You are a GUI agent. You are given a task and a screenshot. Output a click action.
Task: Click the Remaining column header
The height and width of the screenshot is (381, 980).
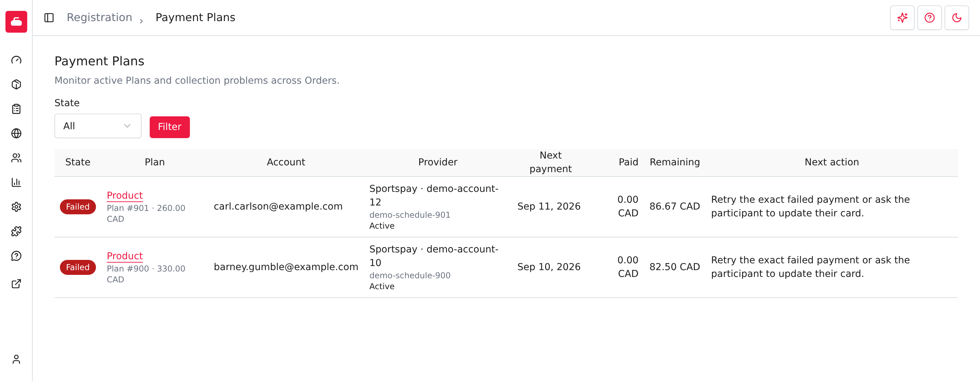pyautogui.click(x=674, y=162)
